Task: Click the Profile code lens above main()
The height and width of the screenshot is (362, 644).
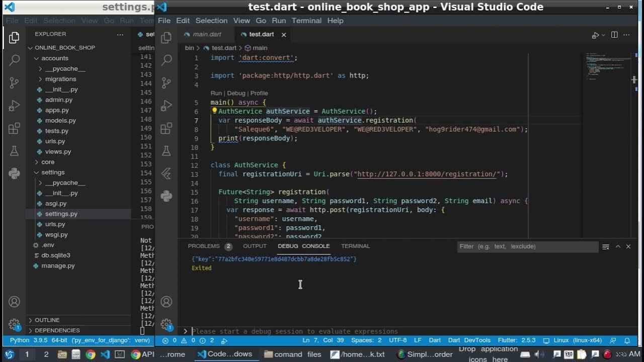Action: pyautogui.click(x=259, y=94)
